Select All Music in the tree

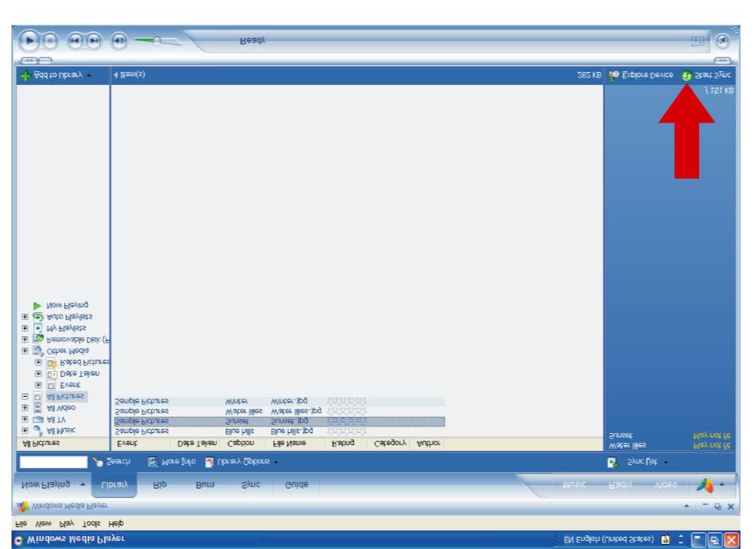[61, 431]
